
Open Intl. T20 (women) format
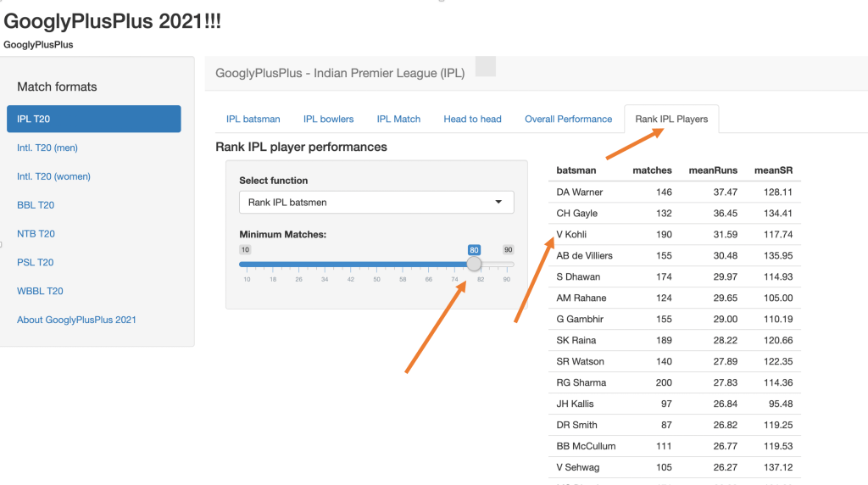coord(53,176)
